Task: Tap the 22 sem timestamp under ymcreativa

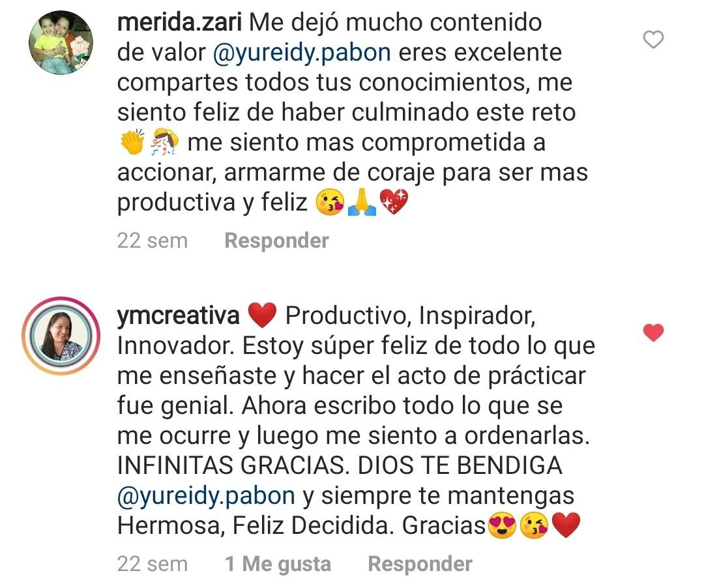Action: [x=152, y=565]
